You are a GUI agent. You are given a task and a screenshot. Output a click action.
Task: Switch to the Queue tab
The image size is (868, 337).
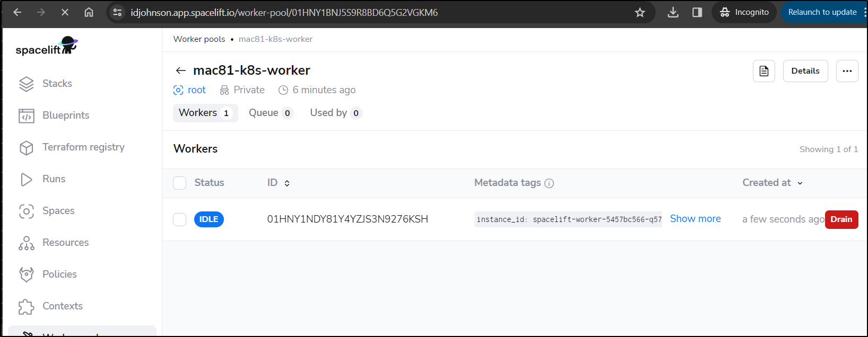(x=271, y=113)
